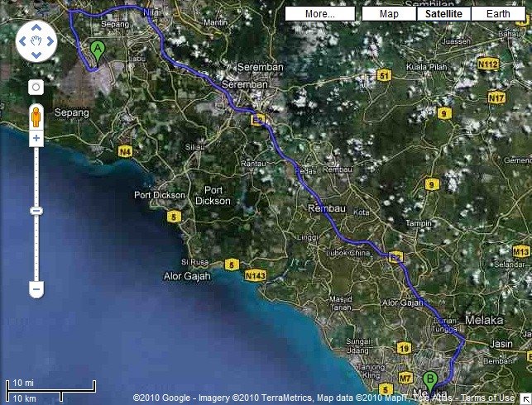This screenshot has width=532, height=405.
Task: Click the circle button above the pegman
Action: [36, 88]
